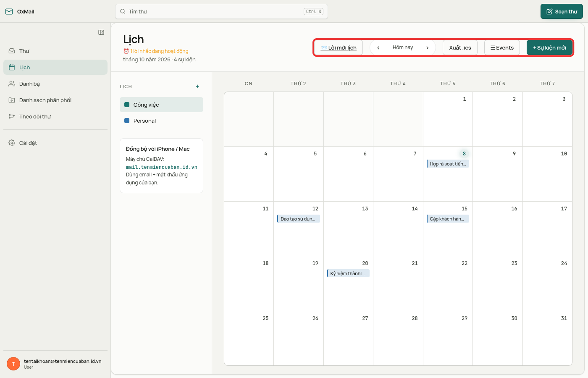The image size is (588, 378).
Task: Click the Soạn thư compose button
Action: (562, 11)
